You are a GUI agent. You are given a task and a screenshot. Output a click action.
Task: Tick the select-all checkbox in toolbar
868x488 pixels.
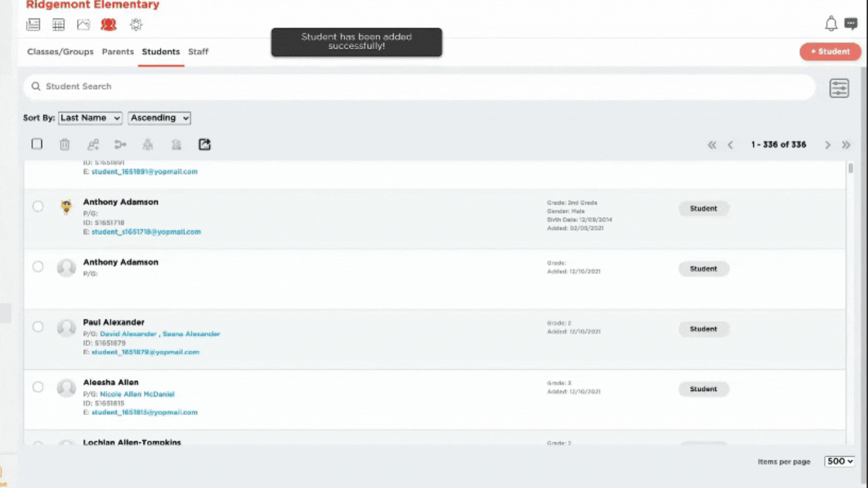point(37,144)
